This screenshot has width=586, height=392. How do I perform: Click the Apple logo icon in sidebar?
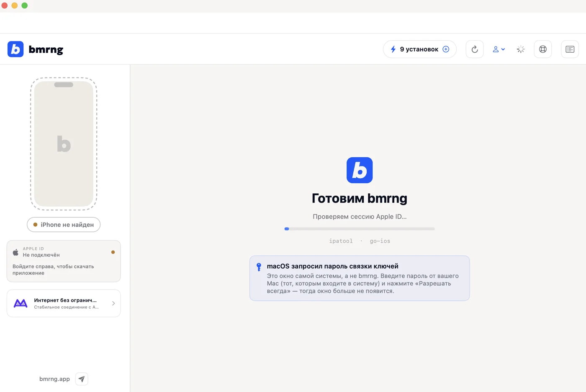(15, 252)
